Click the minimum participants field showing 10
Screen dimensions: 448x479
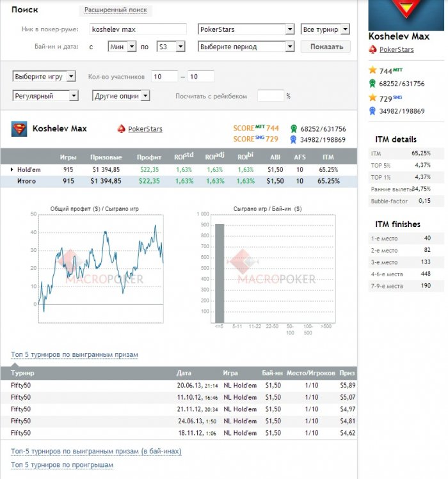(164, 76)
